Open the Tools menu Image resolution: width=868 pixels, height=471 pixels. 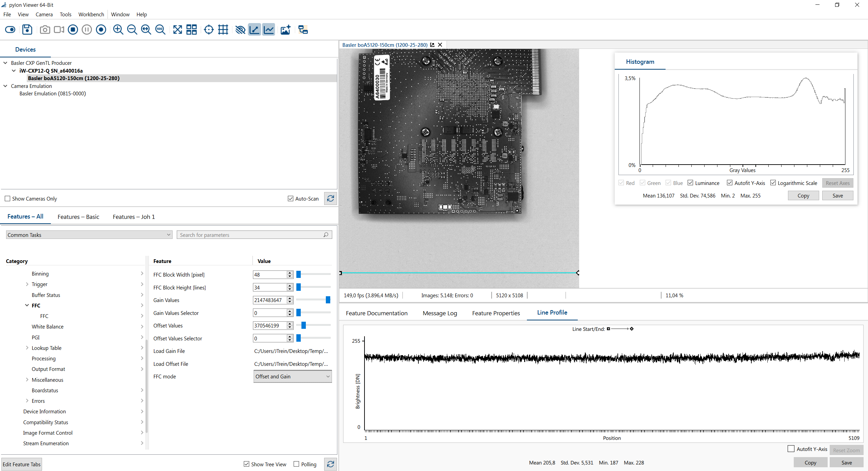click(65, 14)
